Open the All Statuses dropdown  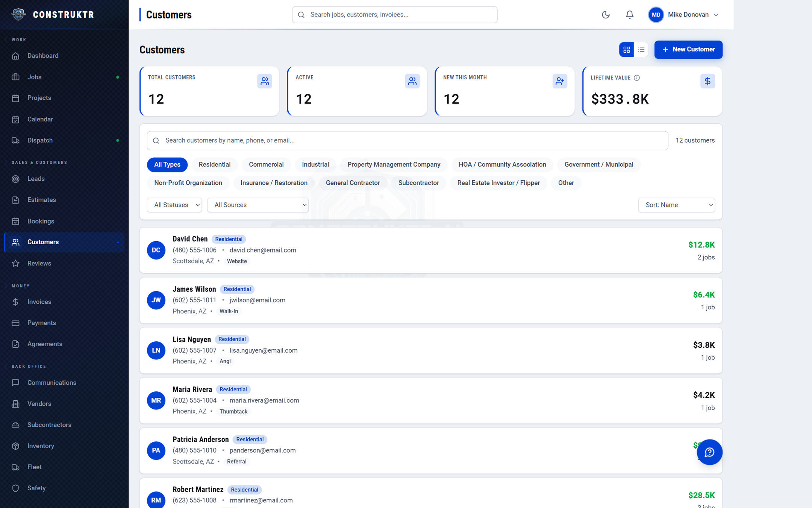tap(174, 205)
